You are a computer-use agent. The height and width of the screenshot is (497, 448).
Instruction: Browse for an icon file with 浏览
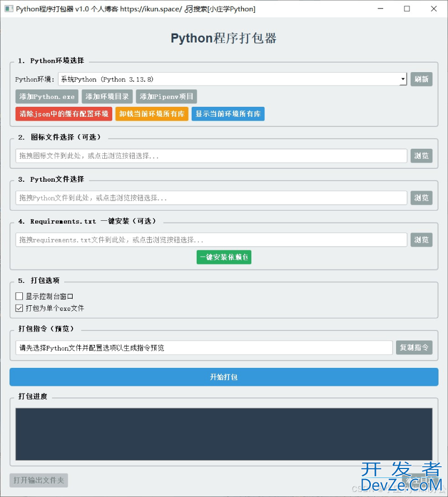click(421, 156)
